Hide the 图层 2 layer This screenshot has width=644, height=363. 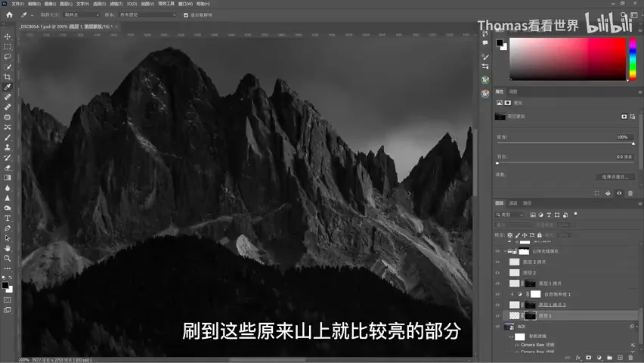[497, 272]
